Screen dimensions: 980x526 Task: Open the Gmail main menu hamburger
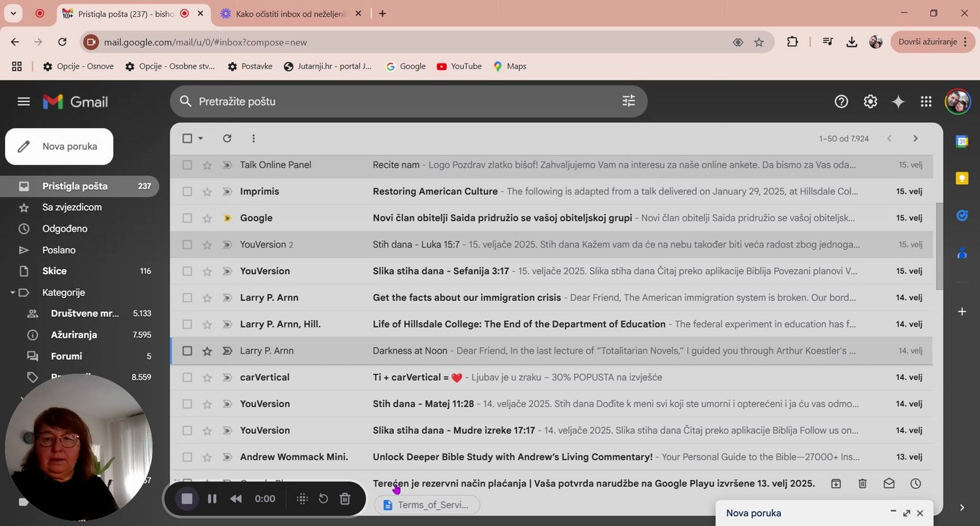[23, 102]
